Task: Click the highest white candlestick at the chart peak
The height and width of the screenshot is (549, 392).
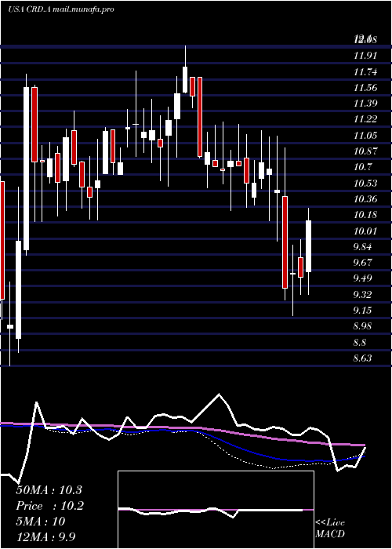Action: (185, 80)
